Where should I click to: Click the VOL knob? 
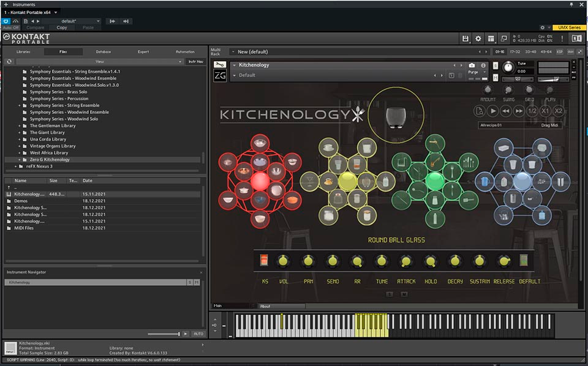(x=282, y=261)
